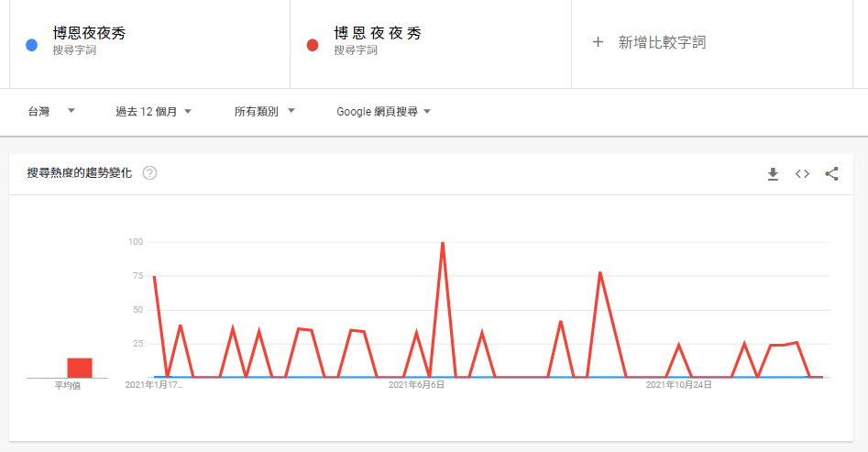Open help icon beside 搜尋熱度的趨勢變化
The image size is (868, 452).
pos(149,173)
